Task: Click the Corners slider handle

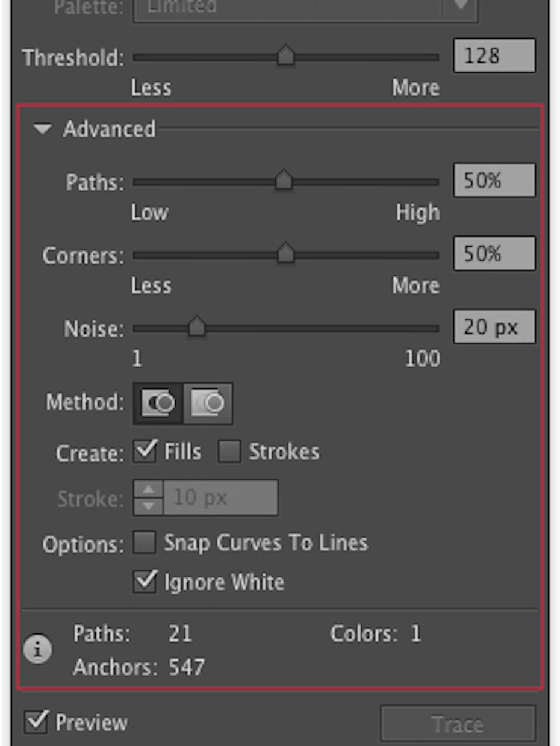Action: pyautogui.click(x=286, y=254)
